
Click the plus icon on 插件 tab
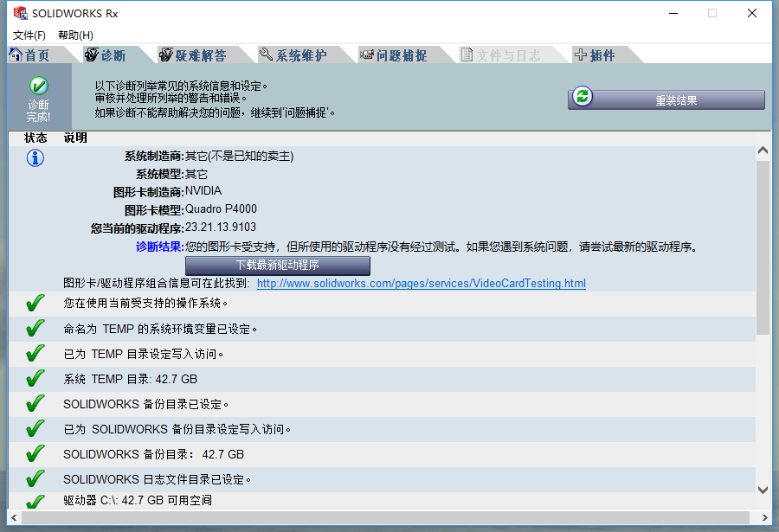581,54
